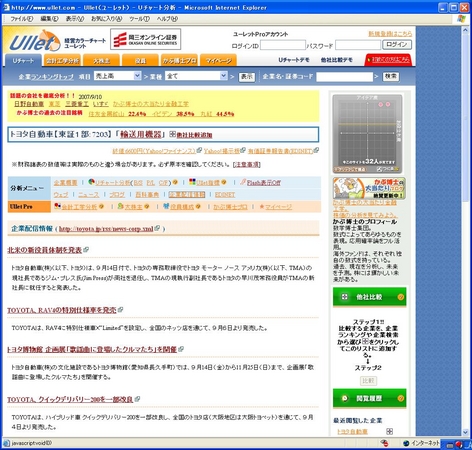Open the 注意事項 link
Image resolution: width=472 pixels, height=450 pixels.
pyautogui.click(x=246, y=164)
